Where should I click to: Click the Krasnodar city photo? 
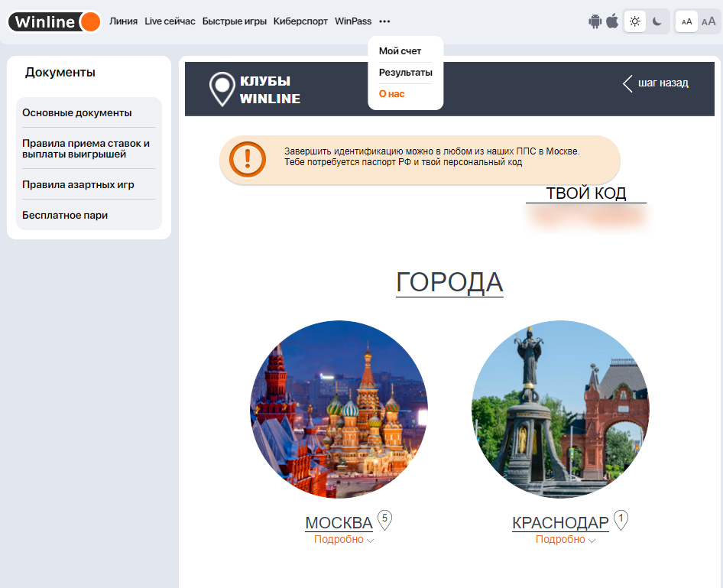point(560,409)
